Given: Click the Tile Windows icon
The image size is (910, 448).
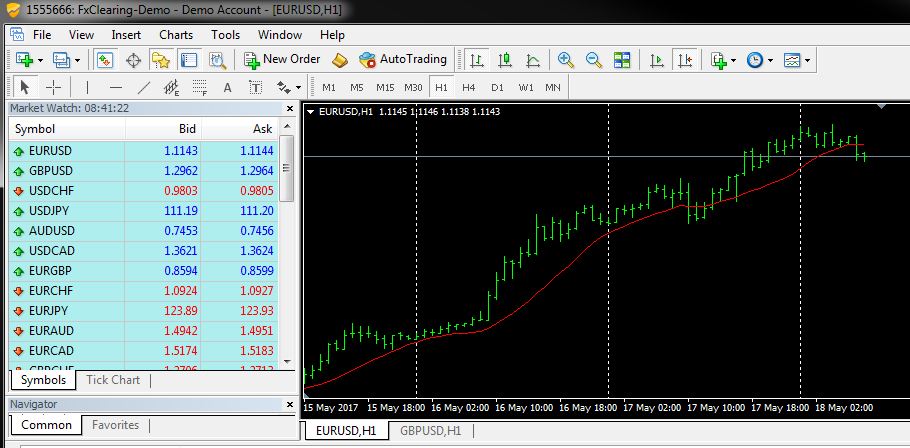Looking at the screenshot, I should coord(622,60).
